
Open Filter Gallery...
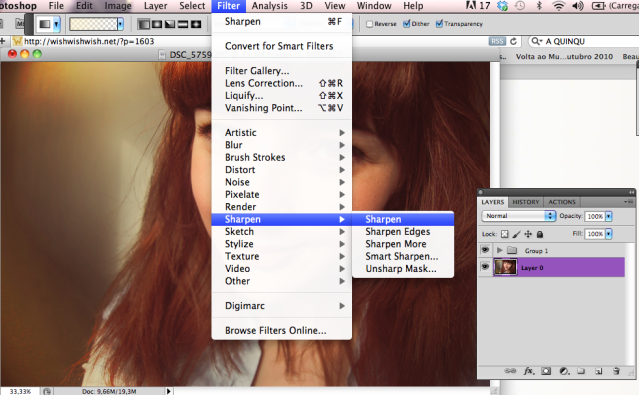[282, 71]
